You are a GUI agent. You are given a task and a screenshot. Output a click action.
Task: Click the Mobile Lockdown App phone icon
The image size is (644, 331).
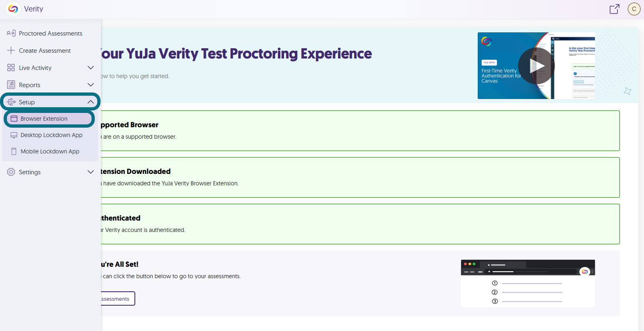[14, 151]
